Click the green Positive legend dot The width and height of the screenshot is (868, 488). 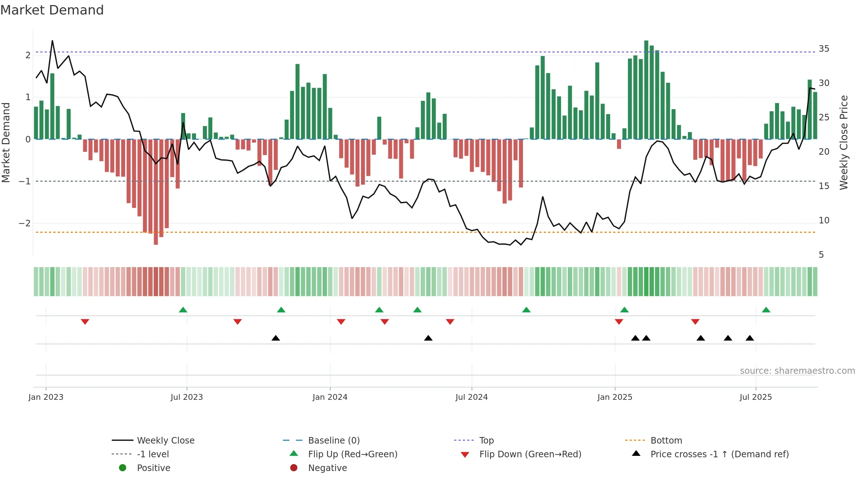coord(123,468)
